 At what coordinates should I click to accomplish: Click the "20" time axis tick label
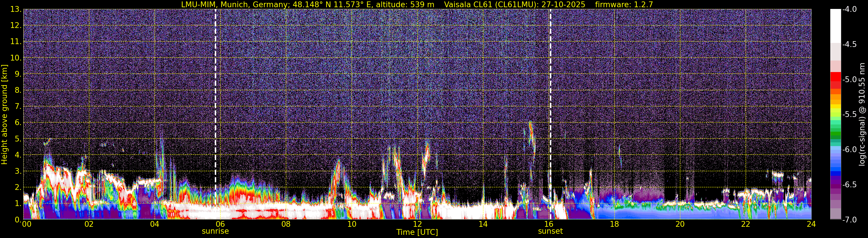click(680, 224)
